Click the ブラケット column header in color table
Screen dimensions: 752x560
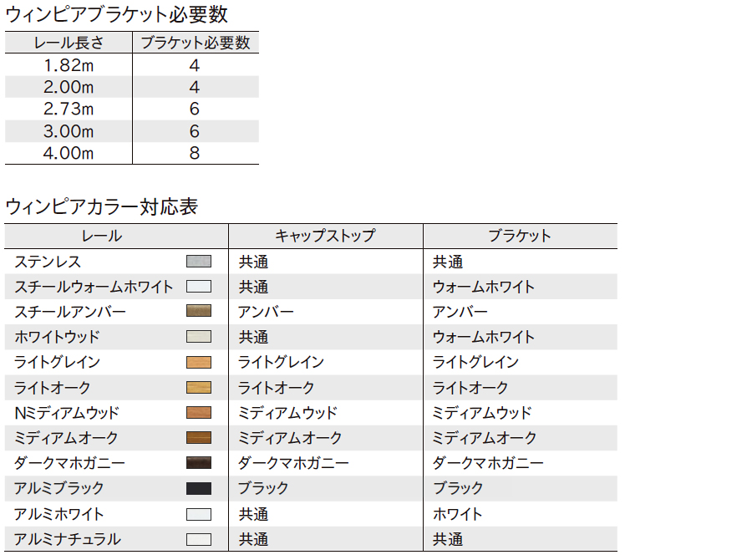pyautogui.click(x=520, y=236)
